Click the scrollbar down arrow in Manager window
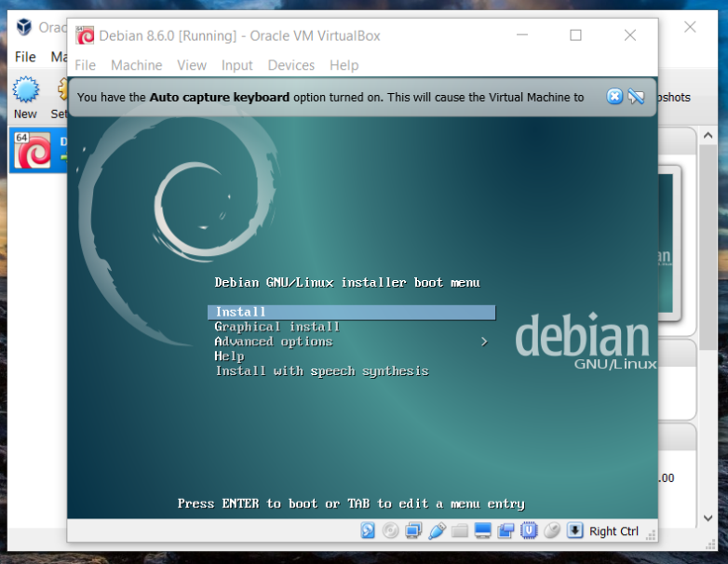Screen dimensions: 728x564 pos(708,518)
